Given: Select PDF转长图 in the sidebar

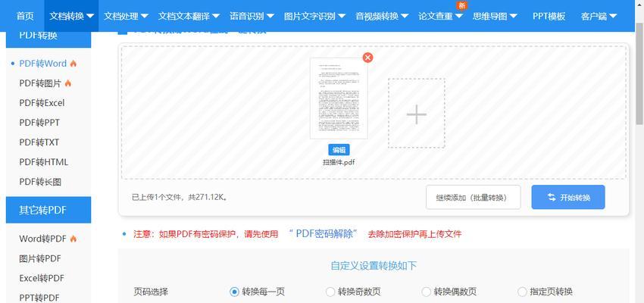Looking at the screenshot, I should pos(40,182).
